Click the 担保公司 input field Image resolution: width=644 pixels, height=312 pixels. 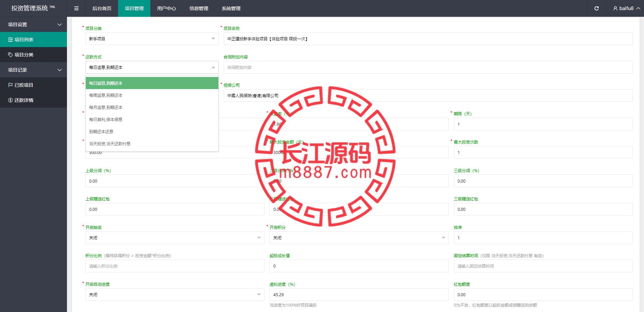click(x=428, y=95)
